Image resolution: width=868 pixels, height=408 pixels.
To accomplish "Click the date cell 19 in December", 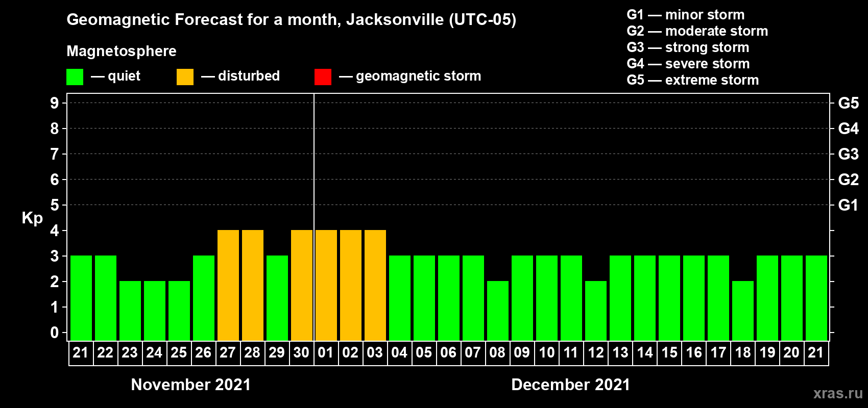I will (767, 353).
